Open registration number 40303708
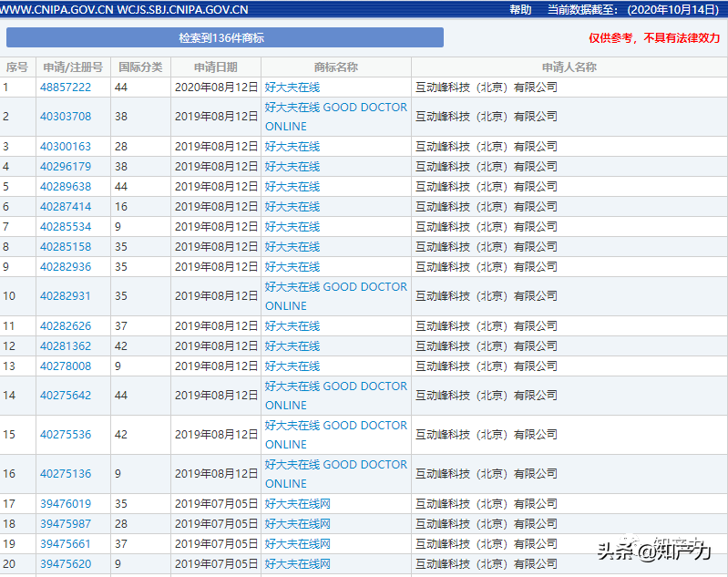The image size is (728, 577). [x=66, y=117]
